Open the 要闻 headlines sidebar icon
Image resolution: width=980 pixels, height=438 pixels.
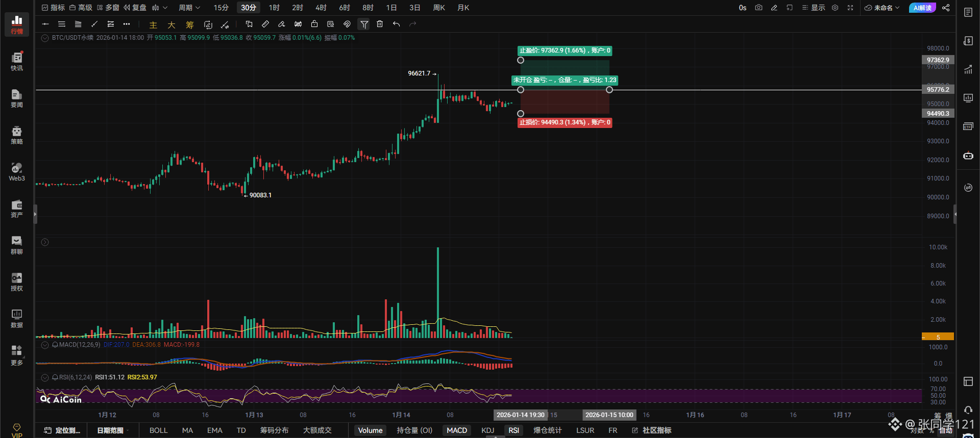coord(17,98)
